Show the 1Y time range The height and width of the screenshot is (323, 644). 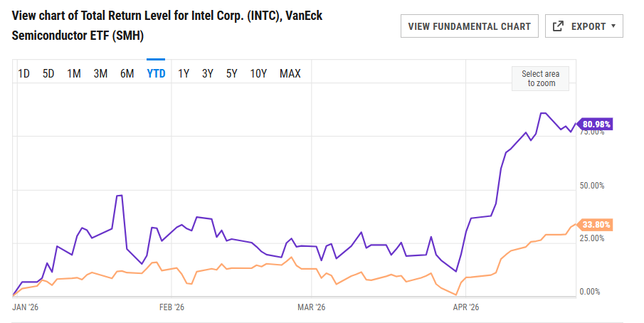[x=184, y=73]
